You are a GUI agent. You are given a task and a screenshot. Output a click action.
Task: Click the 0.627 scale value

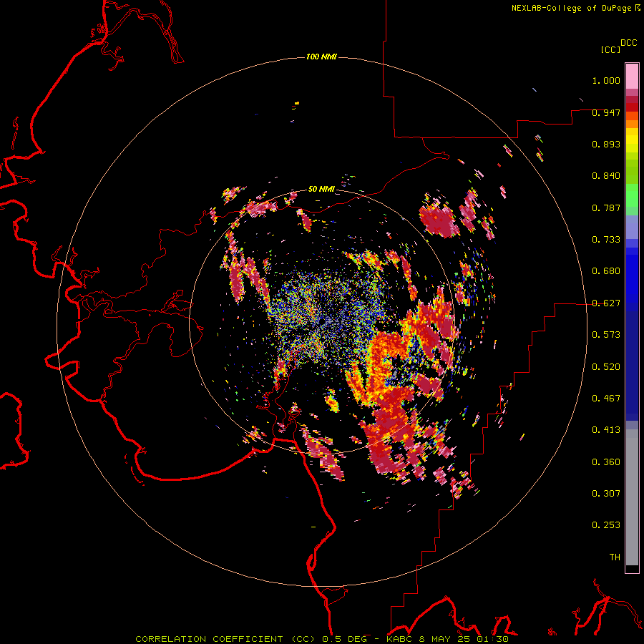(606, 303)
